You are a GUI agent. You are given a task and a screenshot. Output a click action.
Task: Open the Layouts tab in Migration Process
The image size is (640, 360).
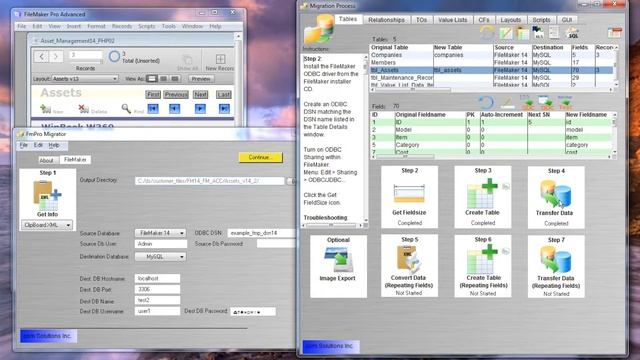click(x=511, y=20)
